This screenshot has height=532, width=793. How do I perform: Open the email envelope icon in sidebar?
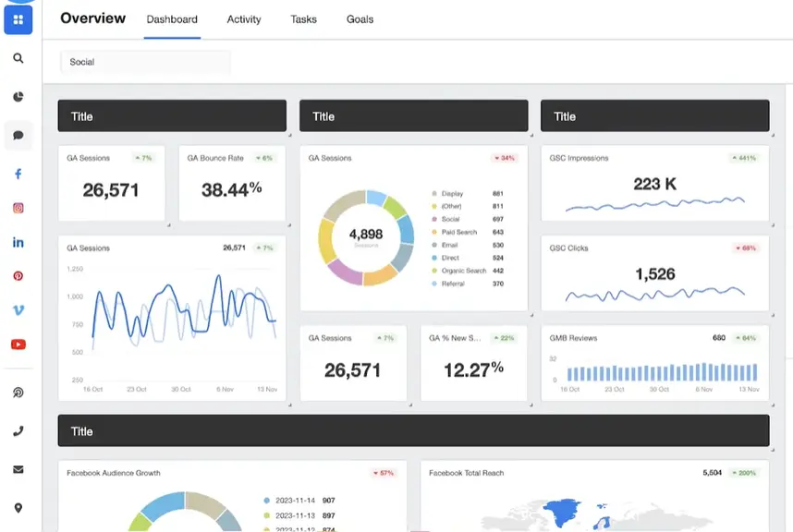pos(18,469)
